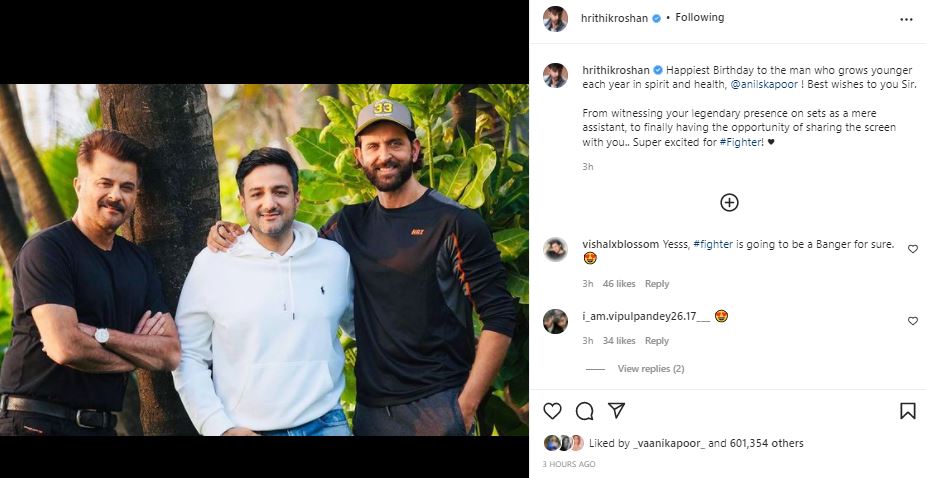
Task: Click vishalxblossom's avatar
Action: click(x=555, y=249)
